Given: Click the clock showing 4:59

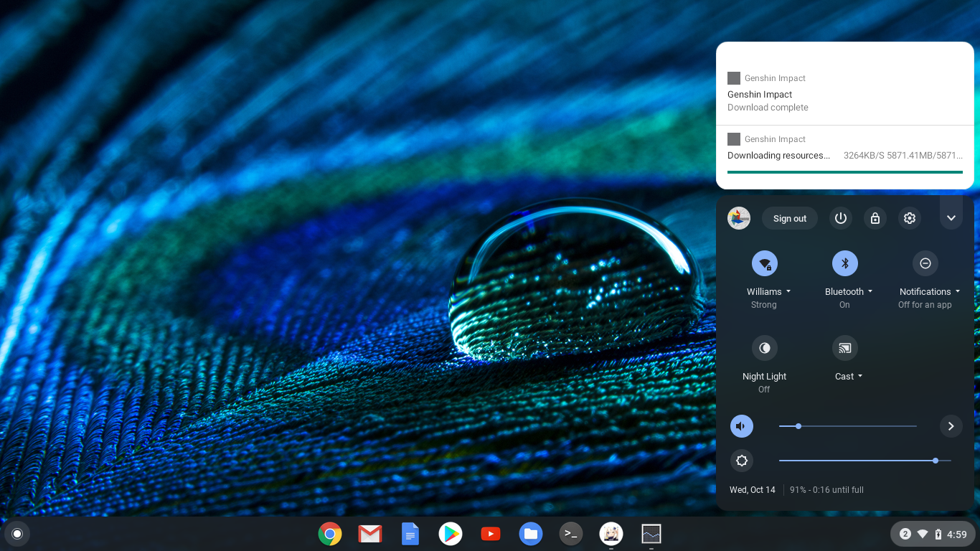Looking at the screenshot, I should tap(957, 534).
